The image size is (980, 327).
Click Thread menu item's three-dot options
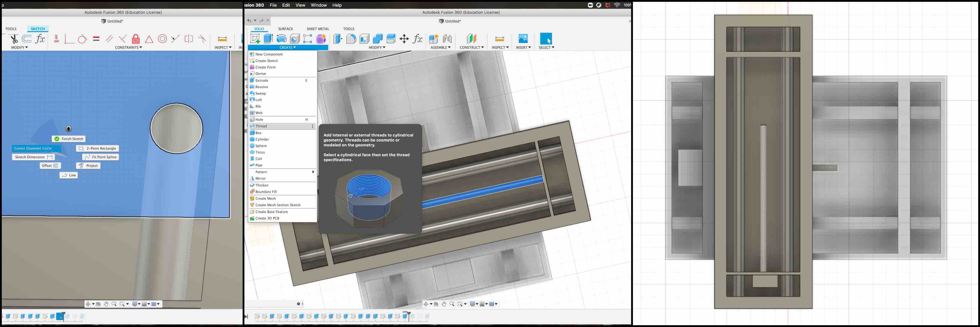click(x=313, y=126)
